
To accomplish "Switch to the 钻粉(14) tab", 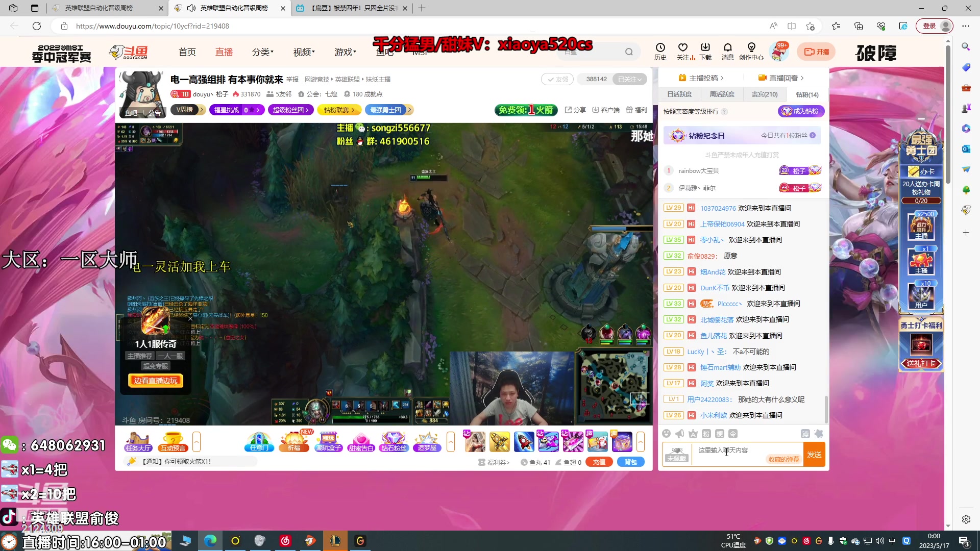I will (807, 94).
